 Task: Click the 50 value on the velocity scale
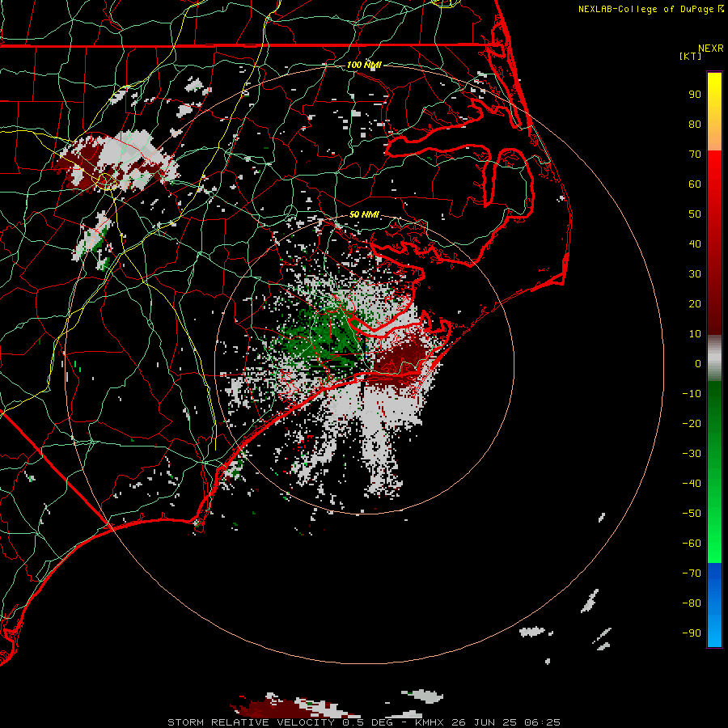pos(695,214)
